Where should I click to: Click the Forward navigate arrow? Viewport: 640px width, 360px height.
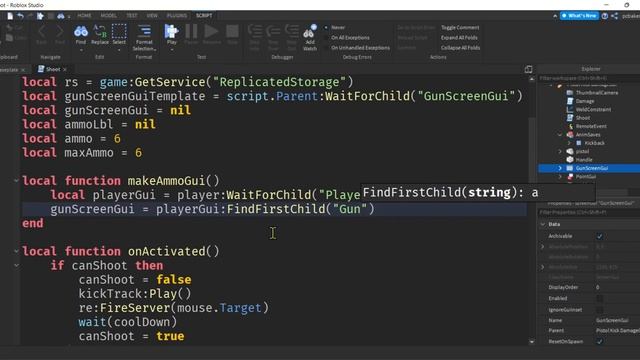point(60,31)
